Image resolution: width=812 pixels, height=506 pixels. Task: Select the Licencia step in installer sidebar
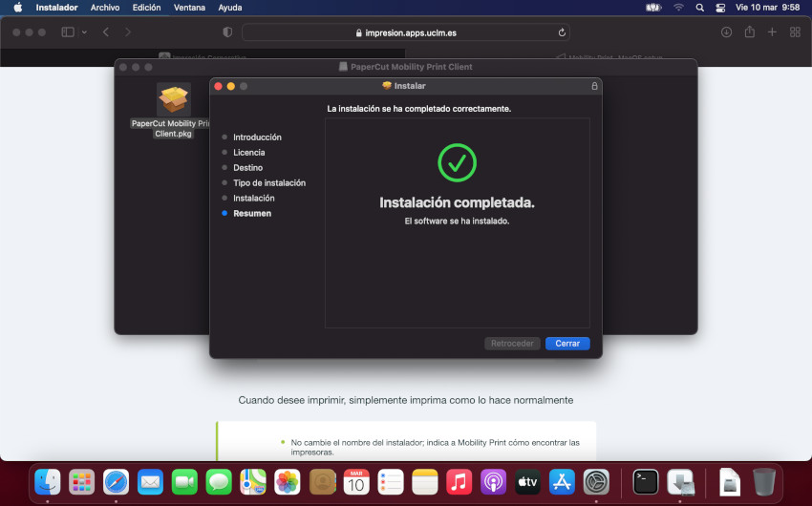click(248, 152)
